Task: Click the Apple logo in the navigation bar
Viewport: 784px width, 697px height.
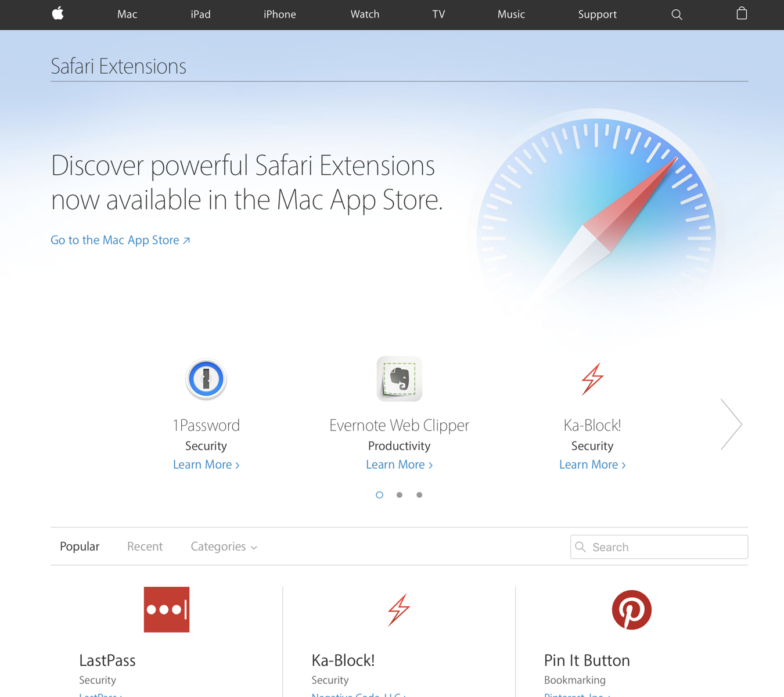Action: pyautogui.click(x=57, y=13)
